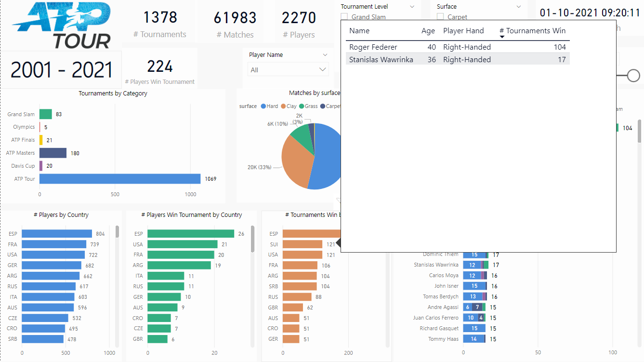The image size is (644, 362).
Task: Select the USA bar in Players Win Tournament chart
Action: [x=181, y=244]
